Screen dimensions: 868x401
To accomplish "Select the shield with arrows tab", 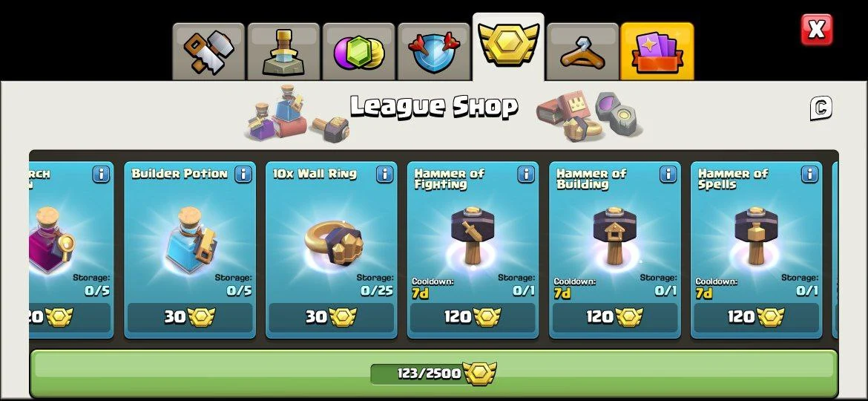I will coord(433,51).
